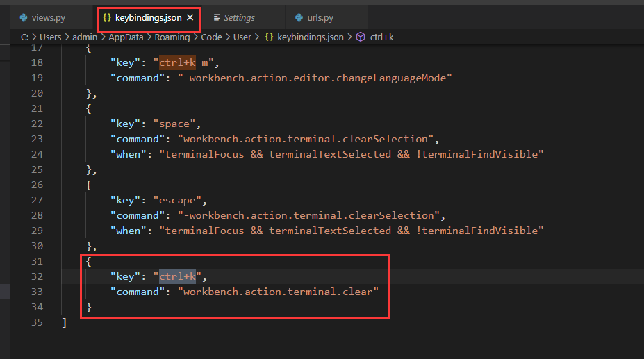644x359 pixels.
Task: Open the Code breadcrumb segment
Action: tap(211, 37)
